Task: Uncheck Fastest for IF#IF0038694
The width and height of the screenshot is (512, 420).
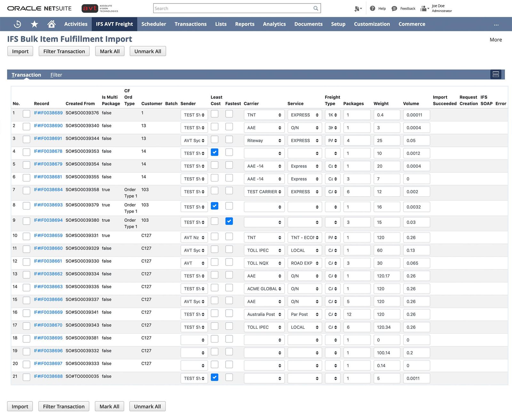Action: 229,221
